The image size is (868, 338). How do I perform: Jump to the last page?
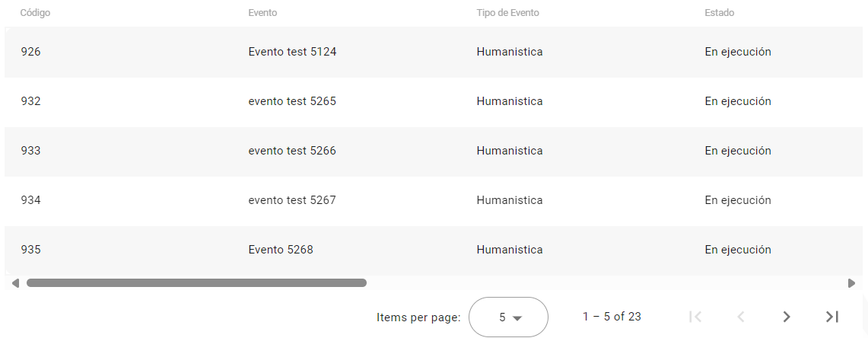pos(832,317)
